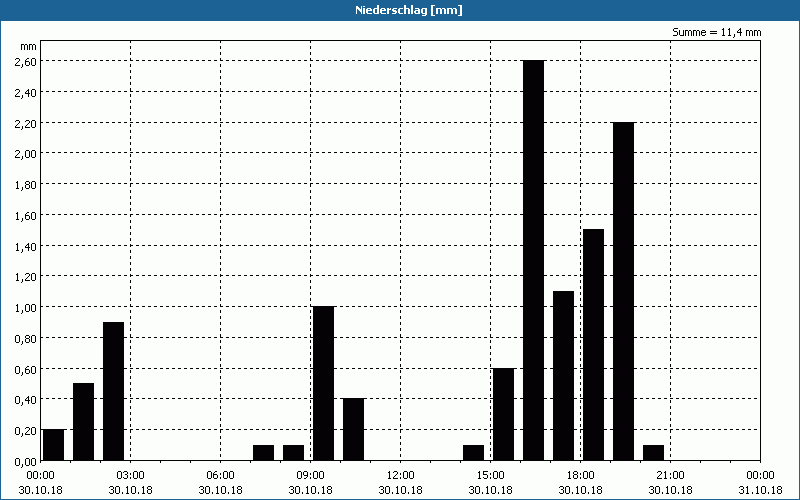Select the "31.10.18" date label
Screen dimensions: 800x500
click(x=760, y=490)
